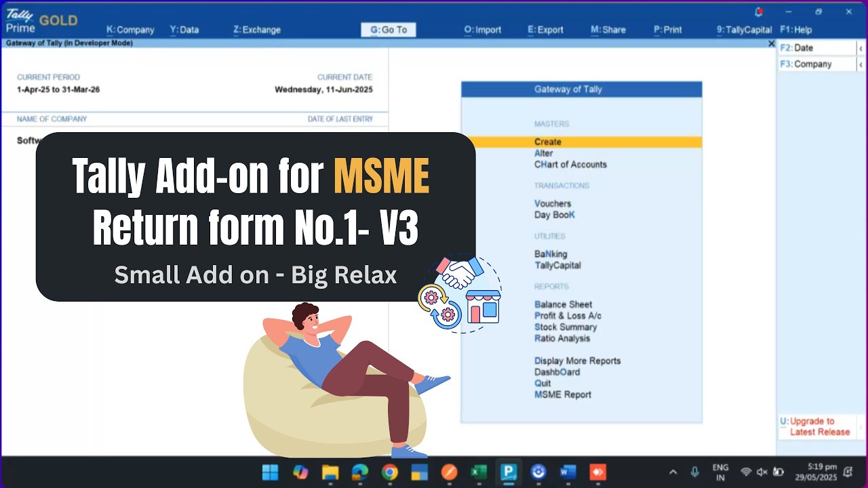Open the 9: TallyCapital menu
Image resolution: width=868 pixels, height=488 pixels.
(x=745, y=30)
